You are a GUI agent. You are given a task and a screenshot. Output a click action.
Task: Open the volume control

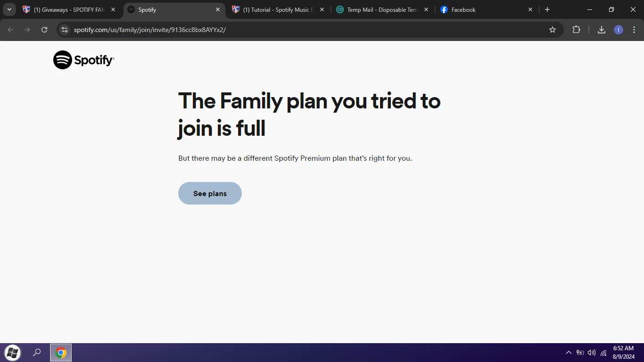click(x=592, y=353)
